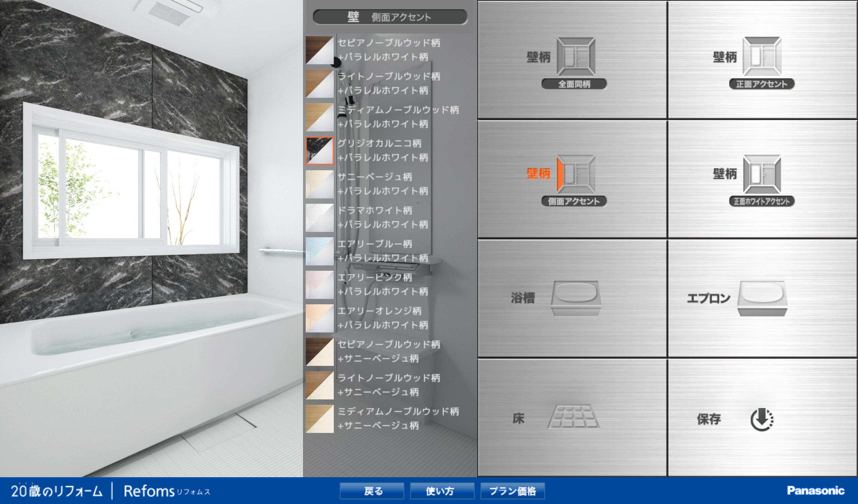
Task: Pick the ミディアムノーブルウッド柄+サニーベージュ柄 swatch
Action: 319,419
